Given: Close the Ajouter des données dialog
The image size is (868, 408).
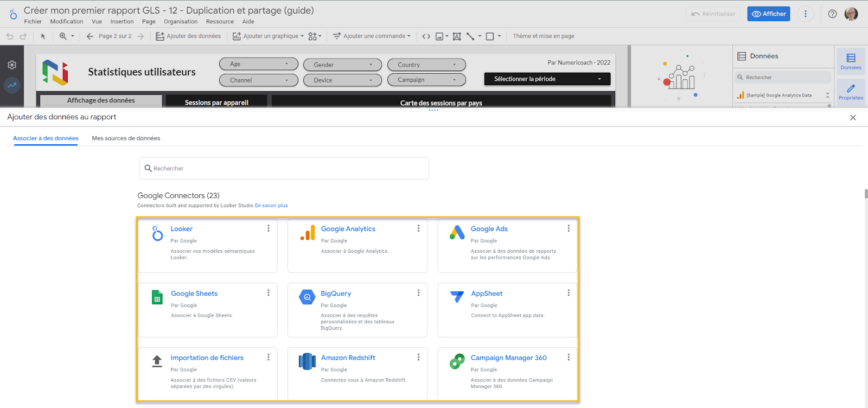Looking at the screenshot, I should click(x=853, y=118).
